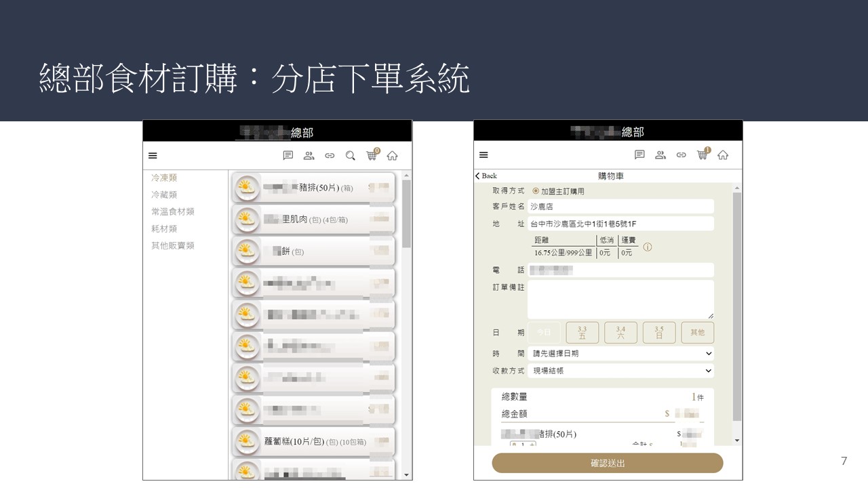Open the 收款方式 payment dropdown
Image resolution: width=868 pixels, height=488 pixels.
620,371
